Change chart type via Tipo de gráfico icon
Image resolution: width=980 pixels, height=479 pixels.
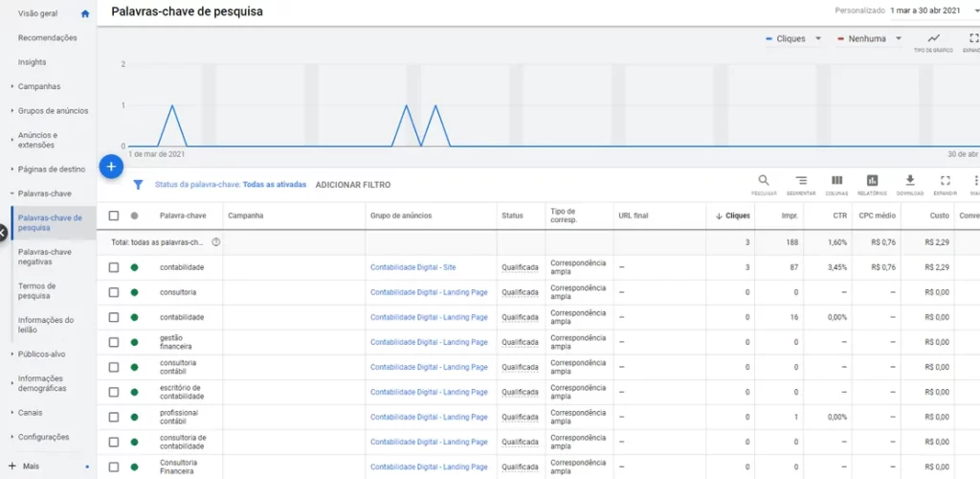(x=933, y=40)
